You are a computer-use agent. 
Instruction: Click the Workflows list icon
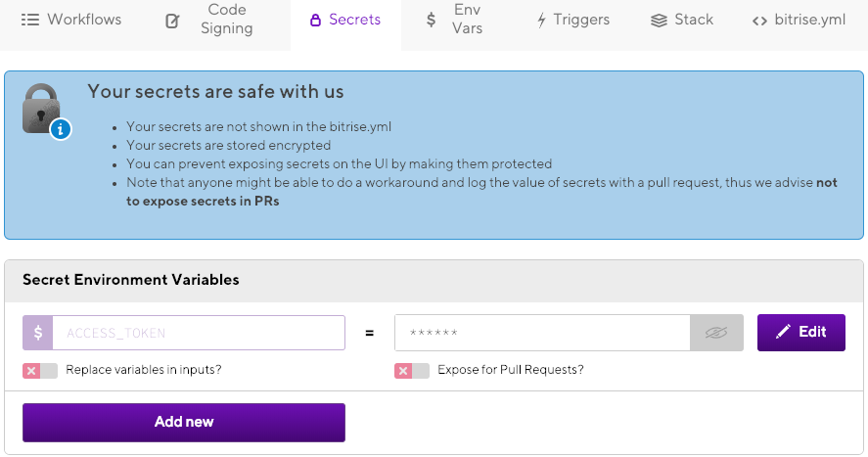click(x=29, y=20)
